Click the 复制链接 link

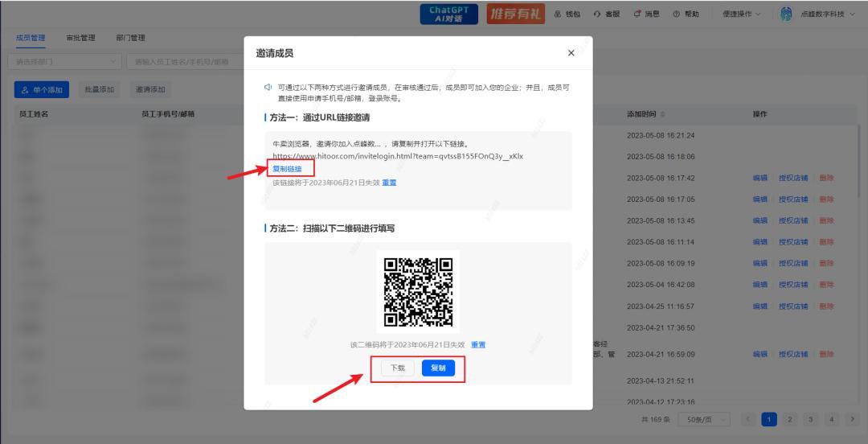tap(287, 168)
